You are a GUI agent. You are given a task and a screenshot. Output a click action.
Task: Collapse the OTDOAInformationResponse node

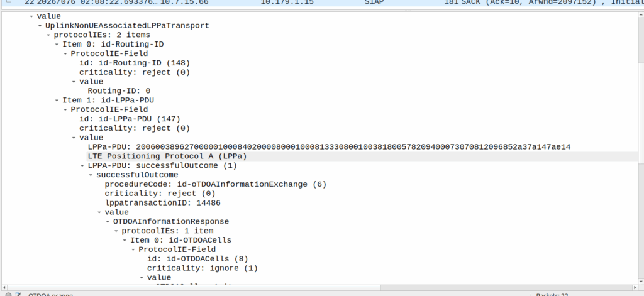click(109, 221)
